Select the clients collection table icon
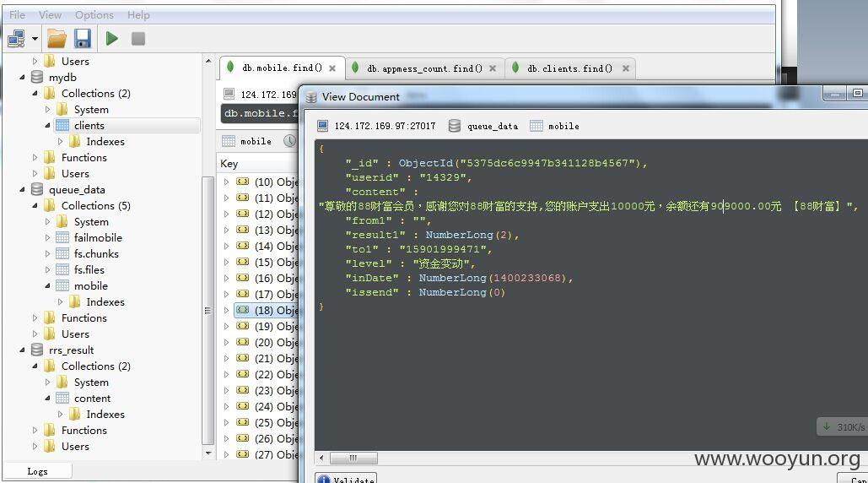Screen dimensions: 868x483 tap(62, 125)
